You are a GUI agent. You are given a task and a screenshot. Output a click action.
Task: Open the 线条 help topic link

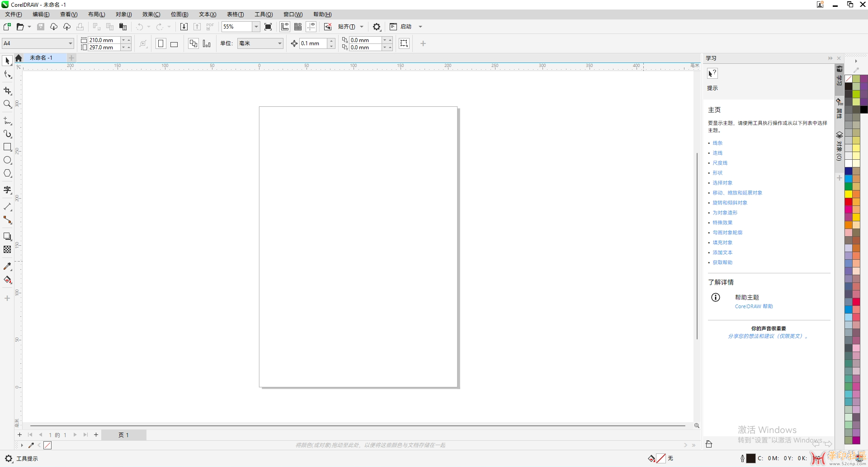tap(717, 143)
